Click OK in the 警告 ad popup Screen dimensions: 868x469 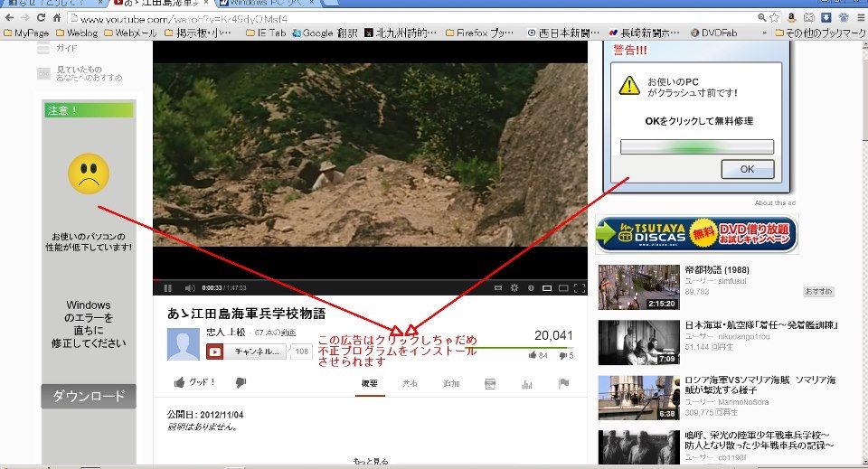748,169
